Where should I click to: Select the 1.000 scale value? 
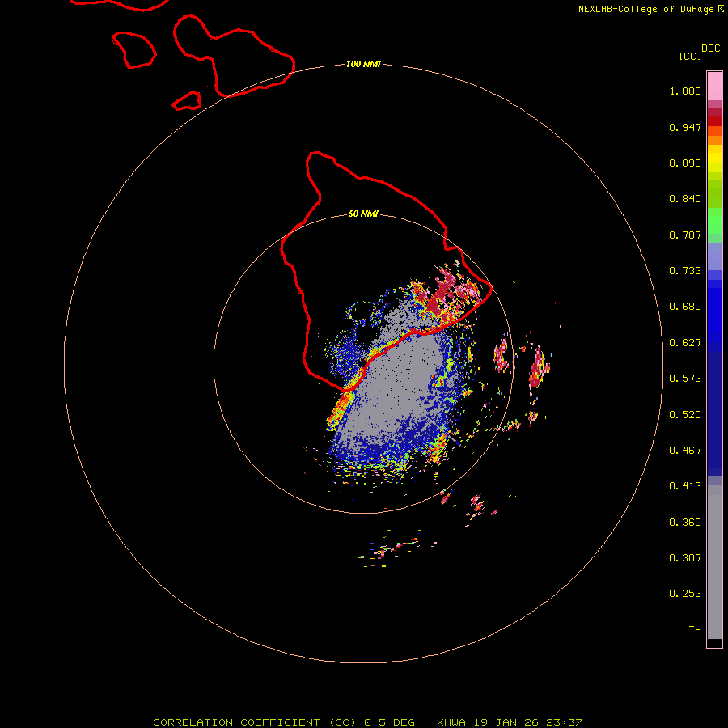click(x=685, y=91)
